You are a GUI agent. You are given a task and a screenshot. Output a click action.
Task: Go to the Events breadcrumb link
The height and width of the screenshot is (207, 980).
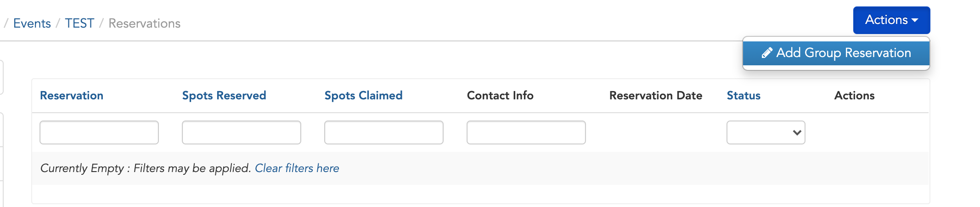(32, 23)
